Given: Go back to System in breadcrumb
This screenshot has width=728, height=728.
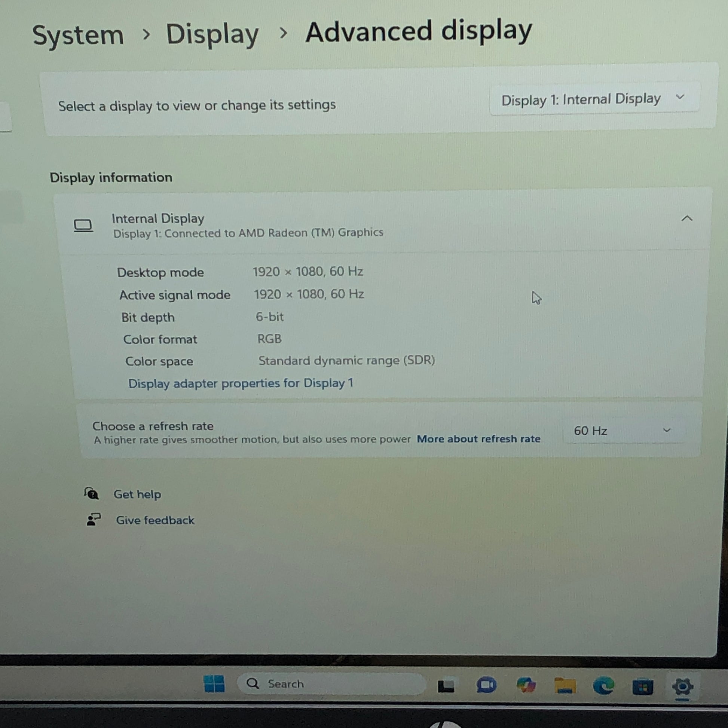Looking at the screenshot, I should 78,36.
